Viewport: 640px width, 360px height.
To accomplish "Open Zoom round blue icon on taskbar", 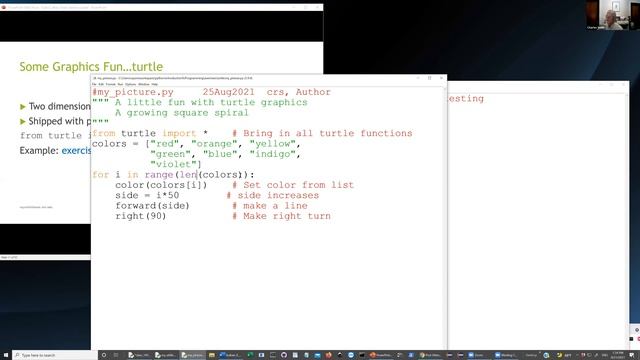I will click(x=351, y=355).
